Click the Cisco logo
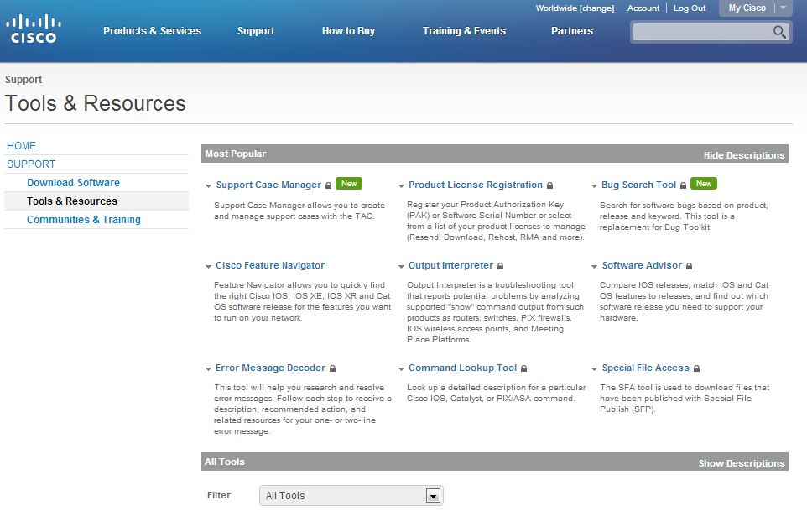The width and height of the screenshot is (807, 532). (34, 29)
